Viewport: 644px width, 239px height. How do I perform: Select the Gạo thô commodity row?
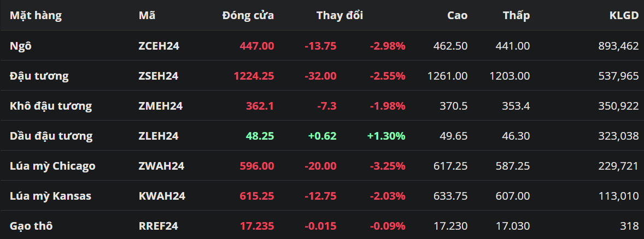[x=31, y=226]
